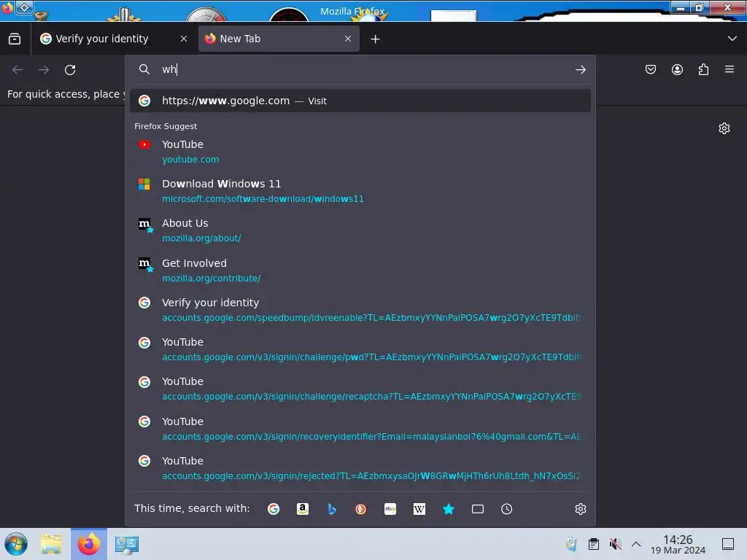Close the New Tab tab

pyautogui.click(x=348, y=39)
